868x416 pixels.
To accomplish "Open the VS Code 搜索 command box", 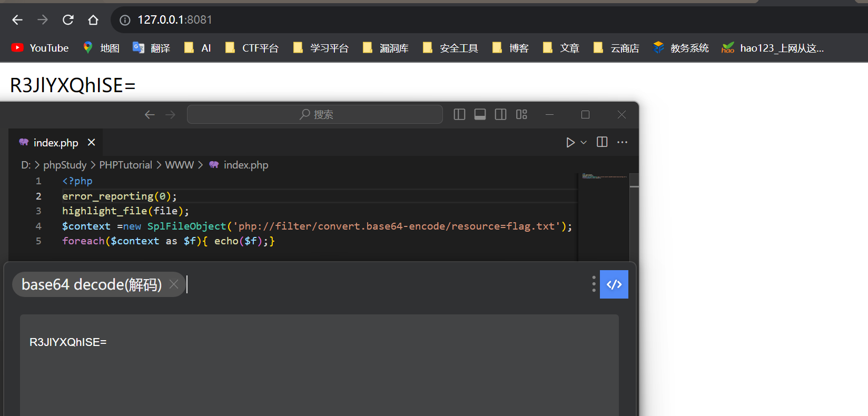I will tap(315, 114).
